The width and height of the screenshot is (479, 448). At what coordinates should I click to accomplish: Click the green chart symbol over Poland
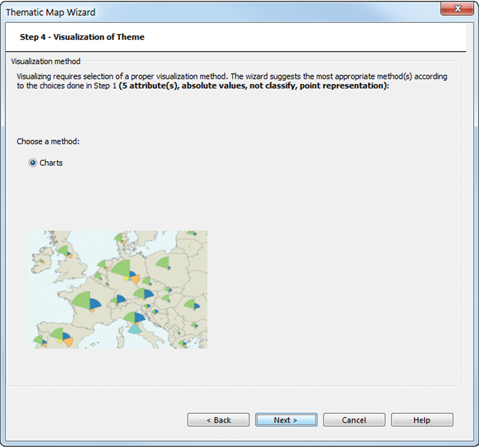coord(163,263)
